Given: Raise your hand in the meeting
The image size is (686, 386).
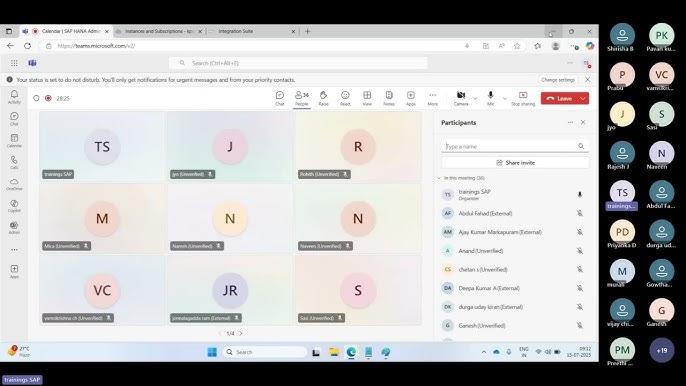Looking at the screenshot, I should click(323, 98).
